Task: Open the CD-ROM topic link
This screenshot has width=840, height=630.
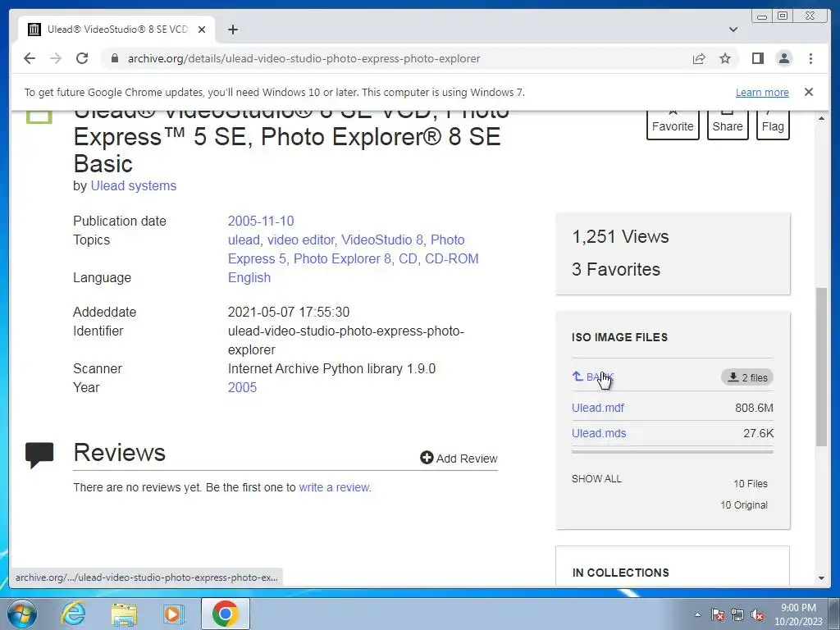Action: coord(452,258)
